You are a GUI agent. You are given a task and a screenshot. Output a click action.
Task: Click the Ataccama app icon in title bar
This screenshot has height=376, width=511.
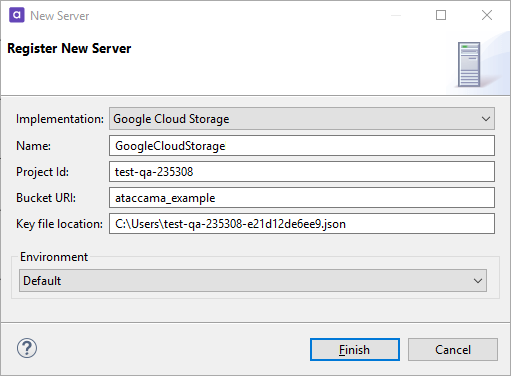[17, 15]
